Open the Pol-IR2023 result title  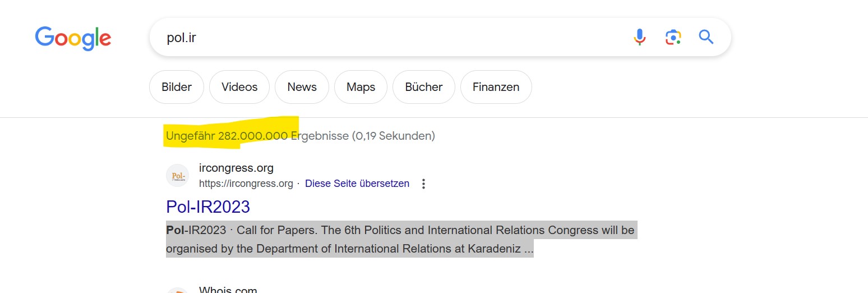click(208, 207)
